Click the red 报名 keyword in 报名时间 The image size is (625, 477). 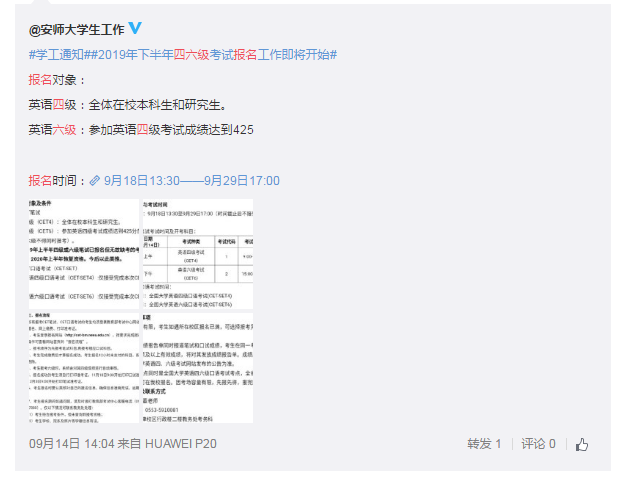click(x=40, y=181)
